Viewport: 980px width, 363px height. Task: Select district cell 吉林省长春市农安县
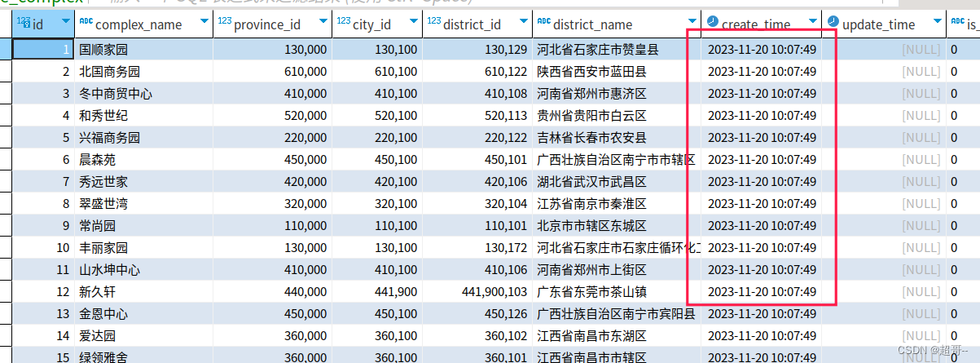point(617,138)
